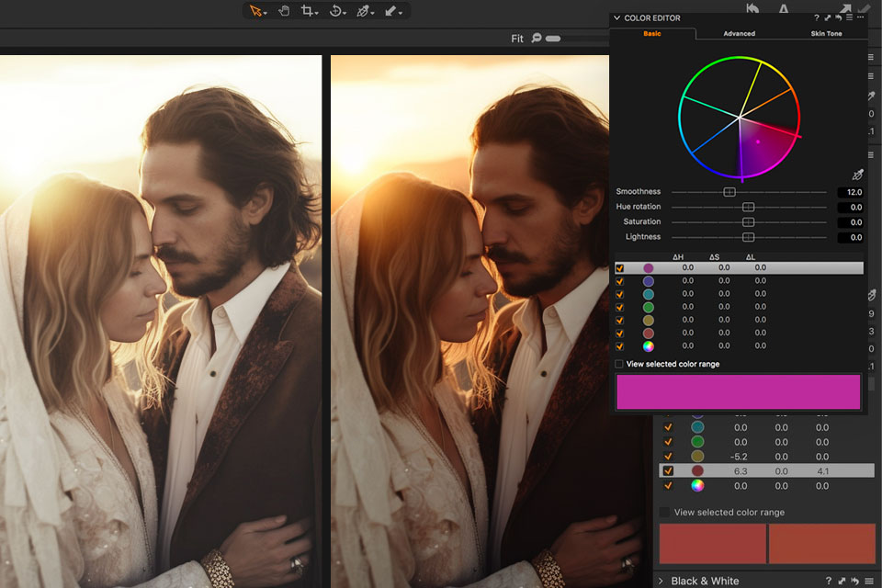The width and height of the screenshot is (882, 588).
Task: Click the zoom magnifier icon beside Fit
Action: tap(537, 38)
